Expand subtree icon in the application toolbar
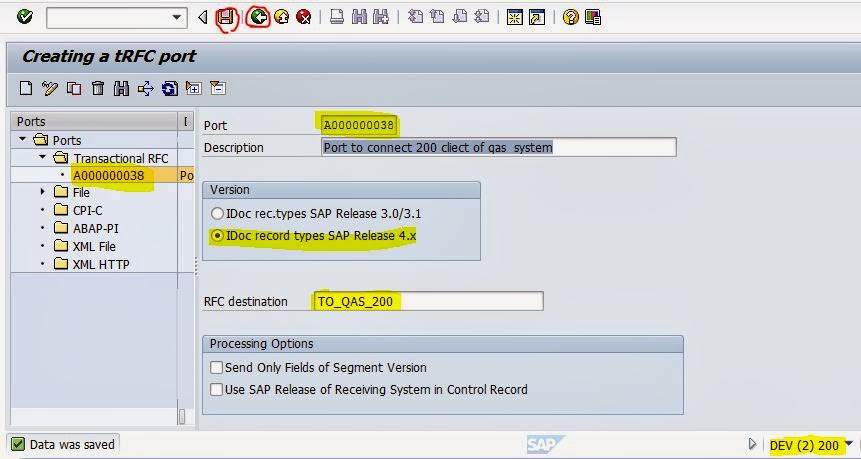This screenshot has width=861, height=459. tap(193, 88)
